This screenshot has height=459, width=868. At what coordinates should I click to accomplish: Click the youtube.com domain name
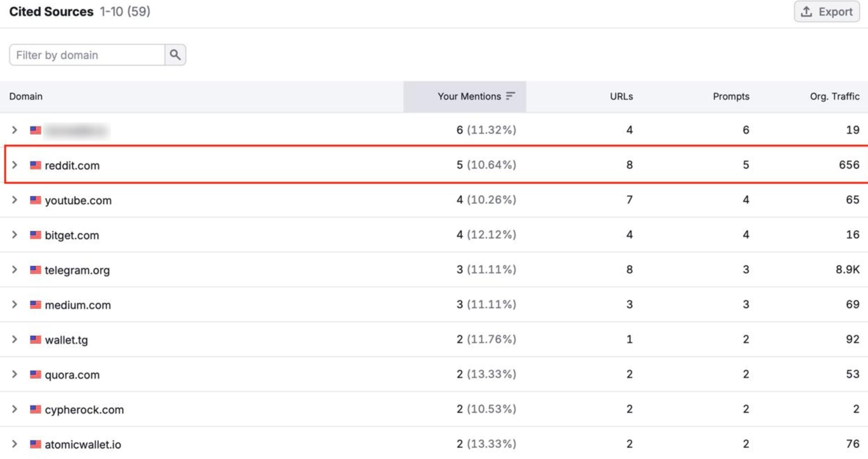(78, 201)
